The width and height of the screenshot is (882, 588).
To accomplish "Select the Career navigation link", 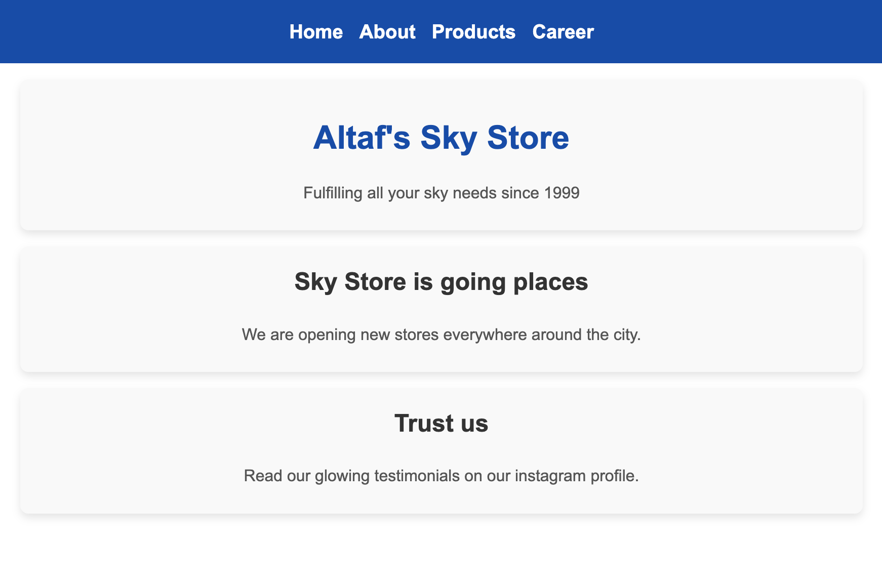I will coord(563,32).
